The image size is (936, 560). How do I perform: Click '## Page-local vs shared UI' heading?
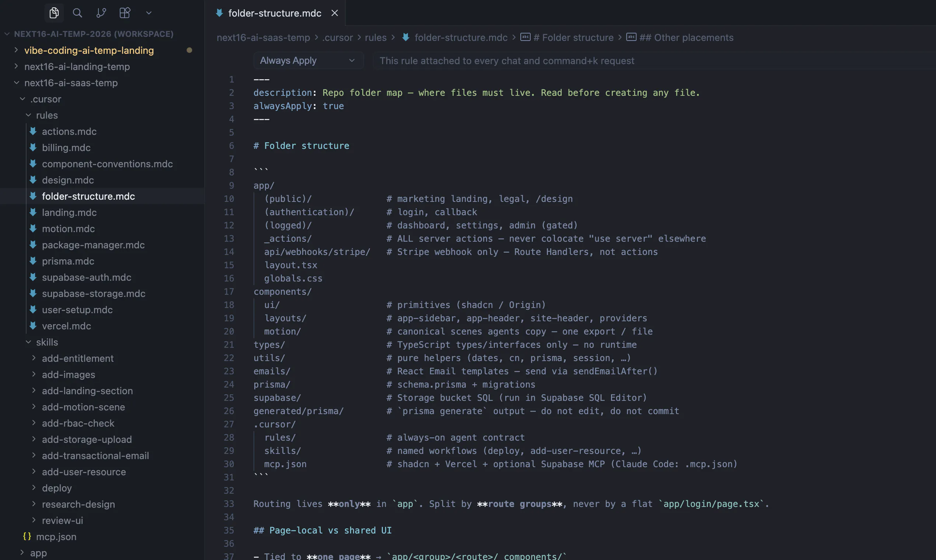[x=322, y=530]
